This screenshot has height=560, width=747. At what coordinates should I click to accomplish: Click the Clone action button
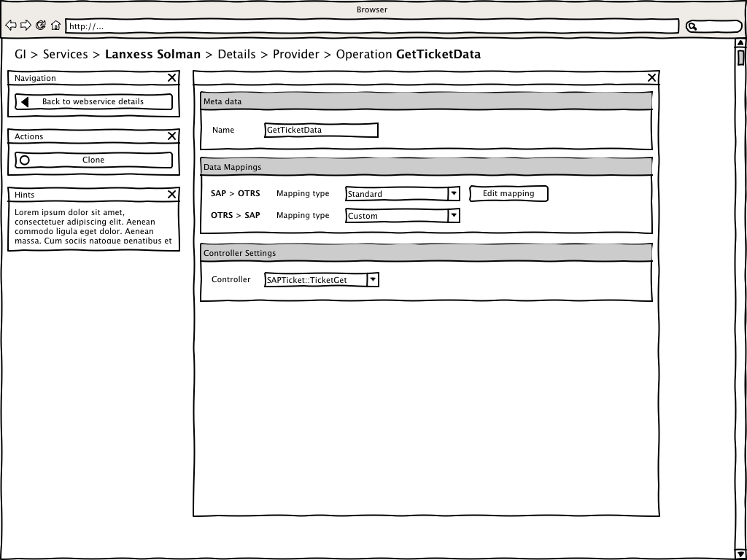(93, 160)
